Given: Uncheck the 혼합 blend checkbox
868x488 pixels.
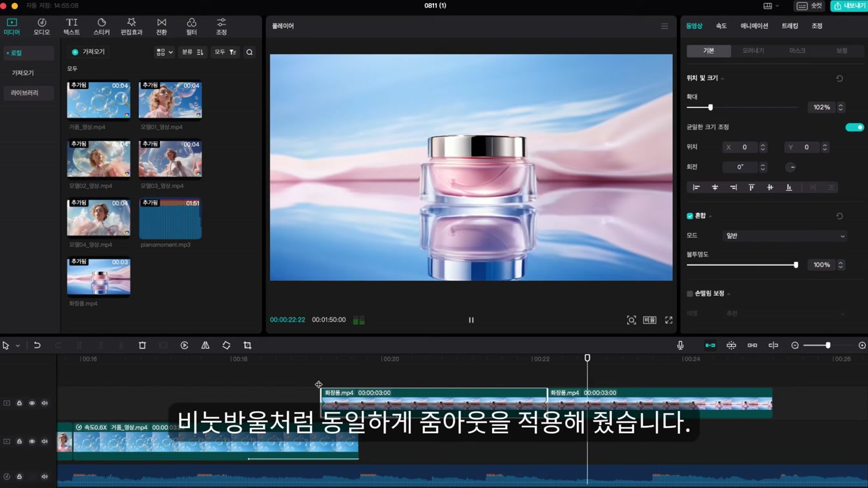Looking at the screenshot, I should [x=690, y=216].
